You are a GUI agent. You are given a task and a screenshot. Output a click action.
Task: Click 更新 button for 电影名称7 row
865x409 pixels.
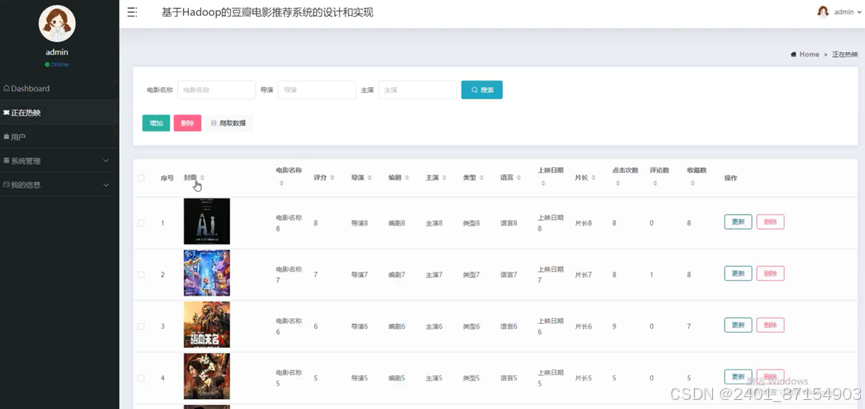[x=738, y=273]
